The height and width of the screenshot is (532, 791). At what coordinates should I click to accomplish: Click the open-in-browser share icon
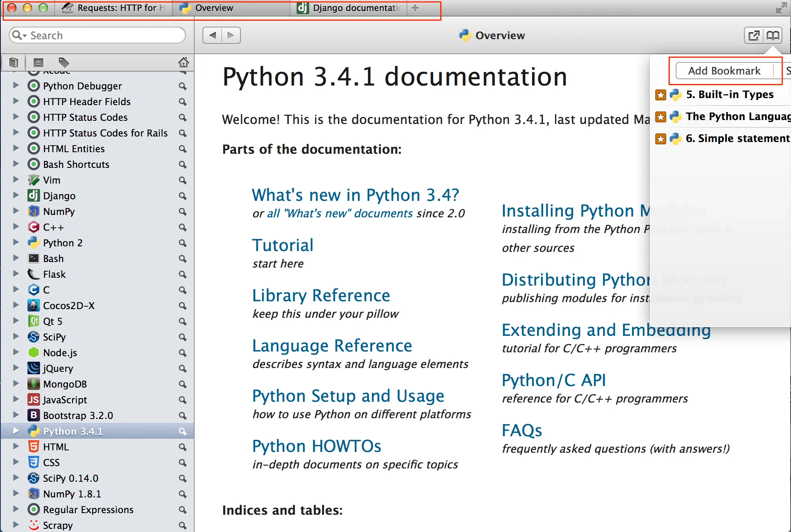(x=754, y=36)
